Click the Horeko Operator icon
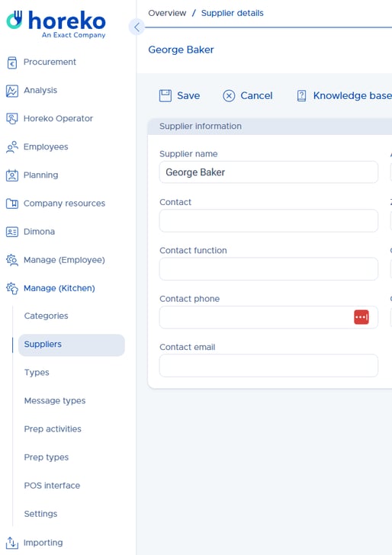392x555 pixels. 12,119
